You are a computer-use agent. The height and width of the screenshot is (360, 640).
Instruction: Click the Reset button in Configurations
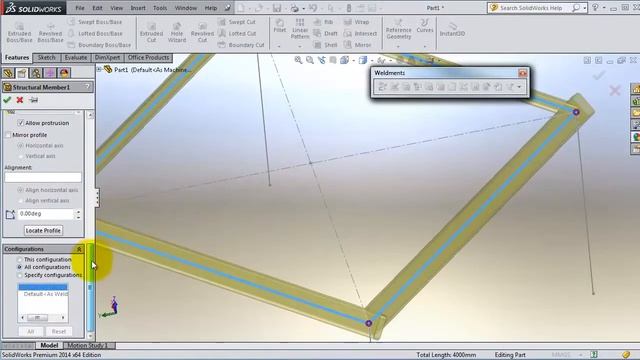click(x=58, y=331)
